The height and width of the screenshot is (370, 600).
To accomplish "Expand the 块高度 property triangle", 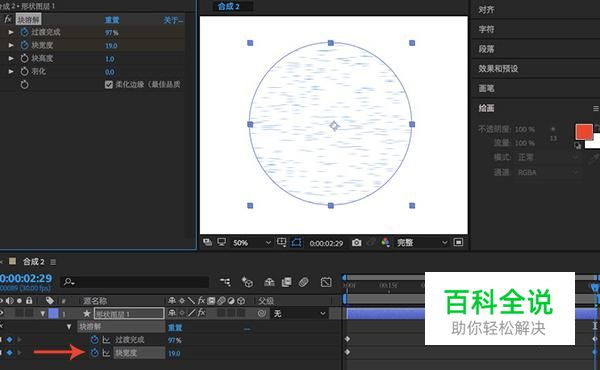I will [x=11, y=58].
